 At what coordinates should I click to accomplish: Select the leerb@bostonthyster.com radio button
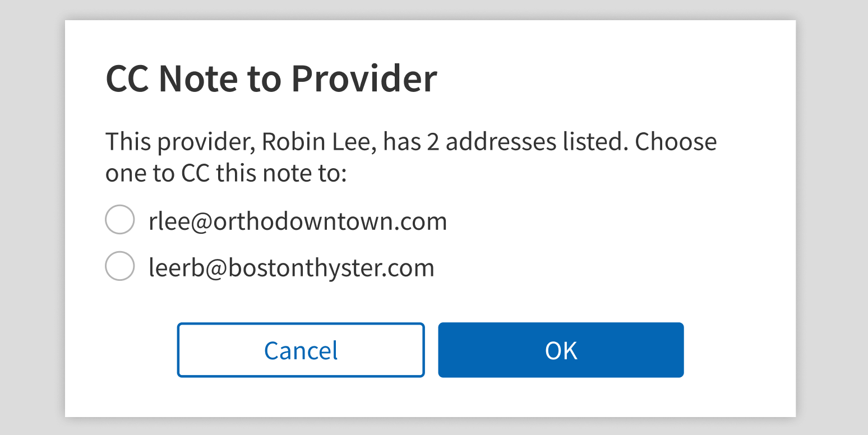[119, 266]
